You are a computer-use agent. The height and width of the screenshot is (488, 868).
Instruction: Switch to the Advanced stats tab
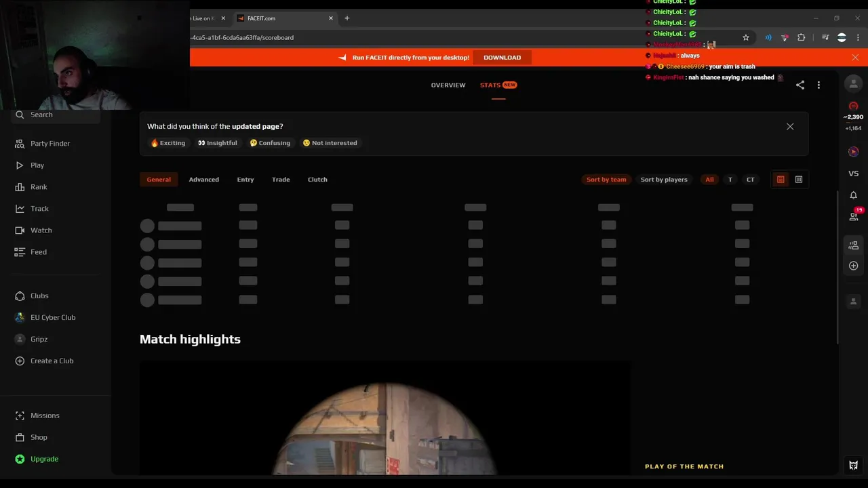point(203,180)
